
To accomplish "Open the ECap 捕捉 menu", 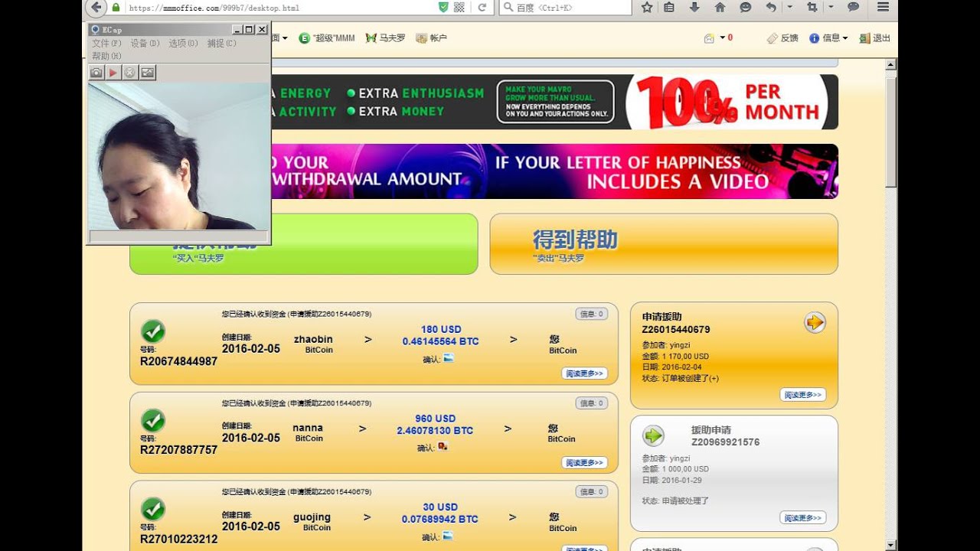I will tap(221, 44).
